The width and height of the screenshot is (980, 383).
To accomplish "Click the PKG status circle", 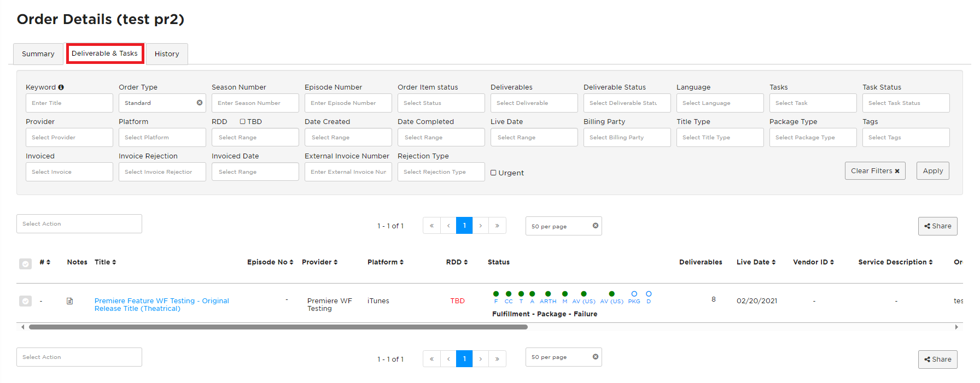I will tap(634, 294).
